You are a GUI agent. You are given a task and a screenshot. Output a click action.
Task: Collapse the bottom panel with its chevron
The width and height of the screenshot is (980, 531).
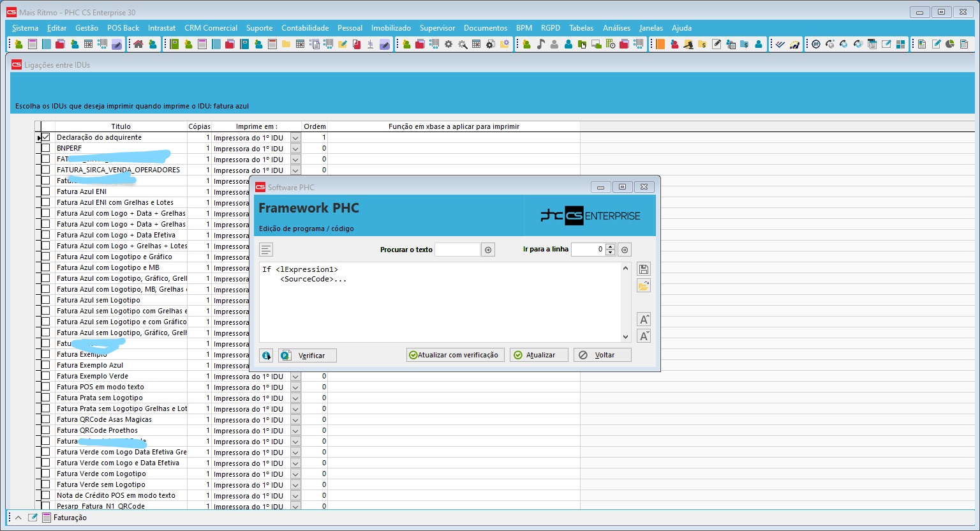[x=18, y=518]
